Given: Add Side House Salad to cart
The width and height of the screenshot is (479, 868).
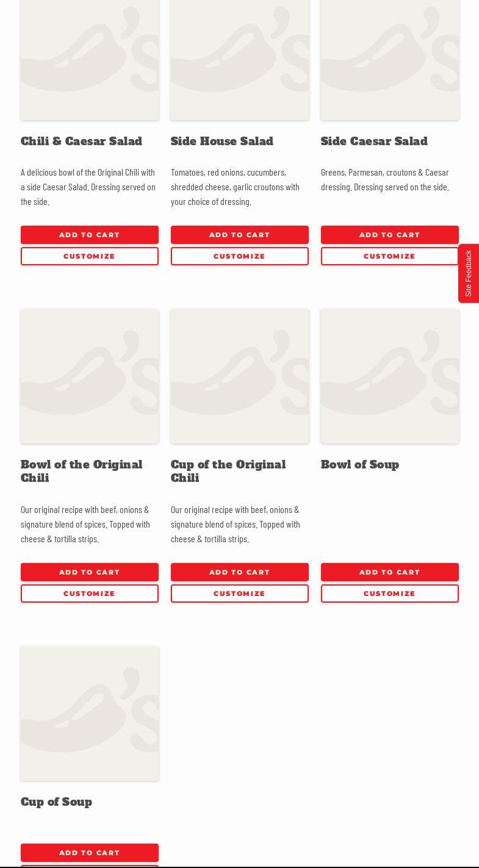Looking at the screenshot, I should click(x=239, y=235).
